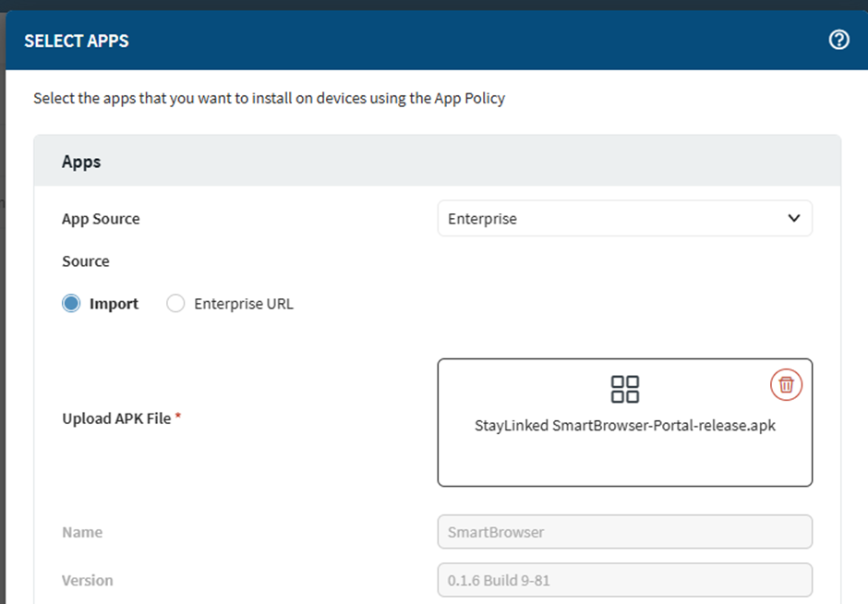This screenshot has width=868, height=604.
Task: Click inside the Upload APK file box
Action: pos(625,422)
